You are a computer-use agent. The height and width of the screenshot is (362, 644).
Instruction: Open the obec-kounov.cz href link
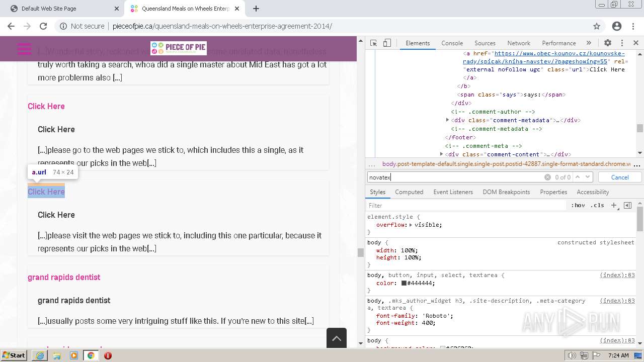[544, 57]
